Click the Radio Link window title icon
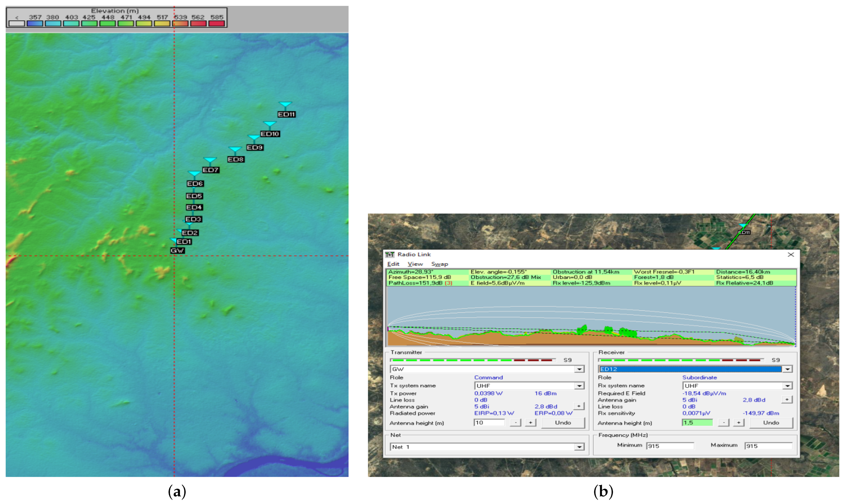 389,254
